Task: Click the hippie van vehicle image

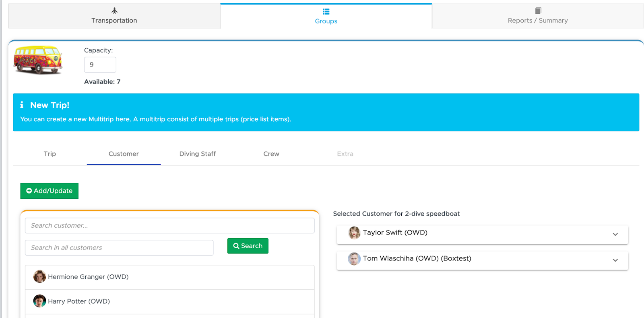Action: tap(38, 60)
